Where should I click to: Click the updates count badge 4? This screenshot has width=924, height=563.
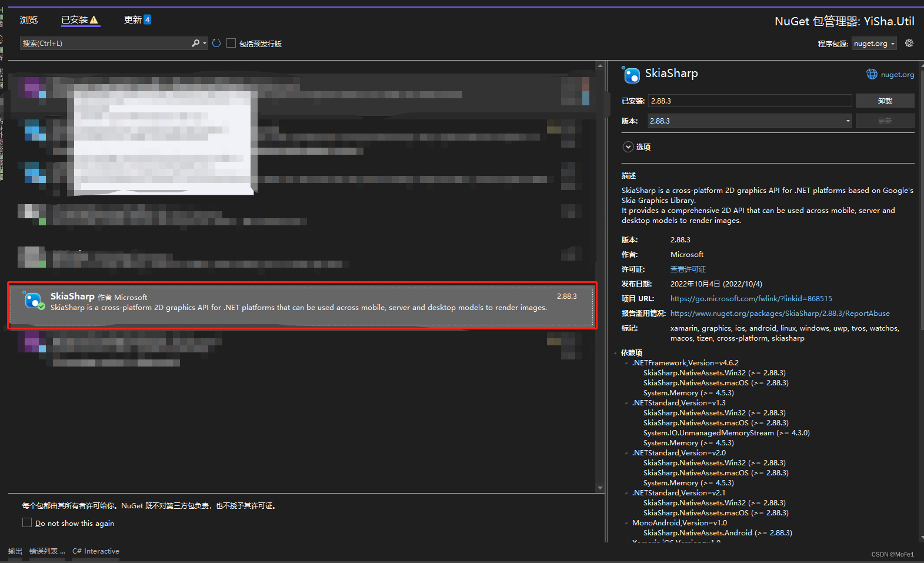coord(147,19)
